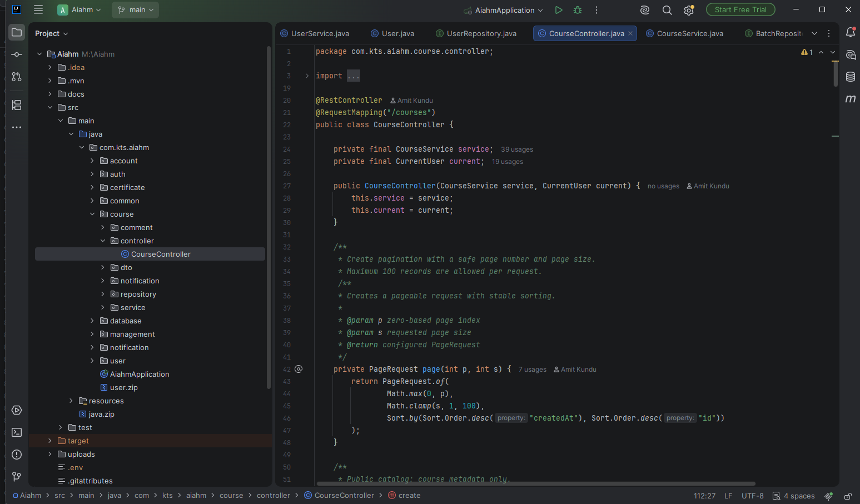This screenshot has height=504, width=860.
Task: Click the Start Free Trial button
Action: coord(740,9)
